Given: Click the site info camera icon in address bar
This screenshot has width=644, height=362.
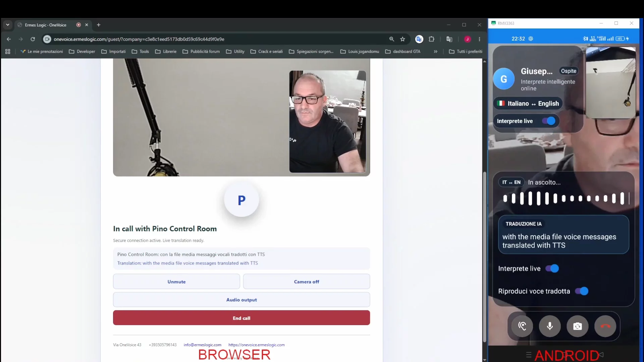Looking at the screenshot, I should 47,39.
